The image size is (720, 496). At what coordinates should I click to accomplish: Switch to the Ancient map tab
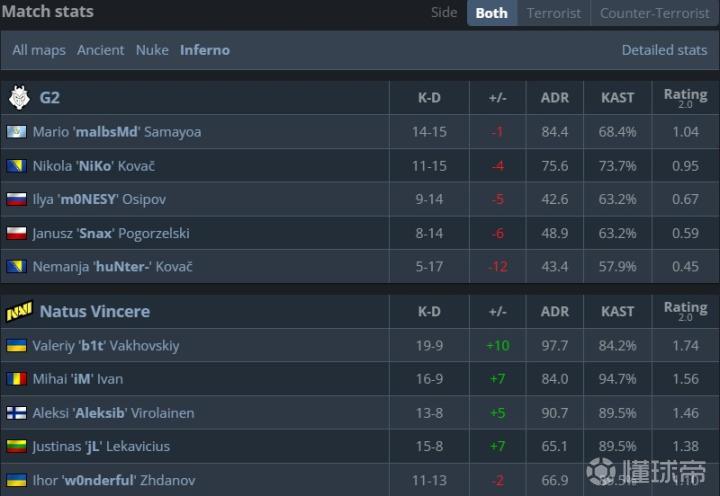[101, 49]
